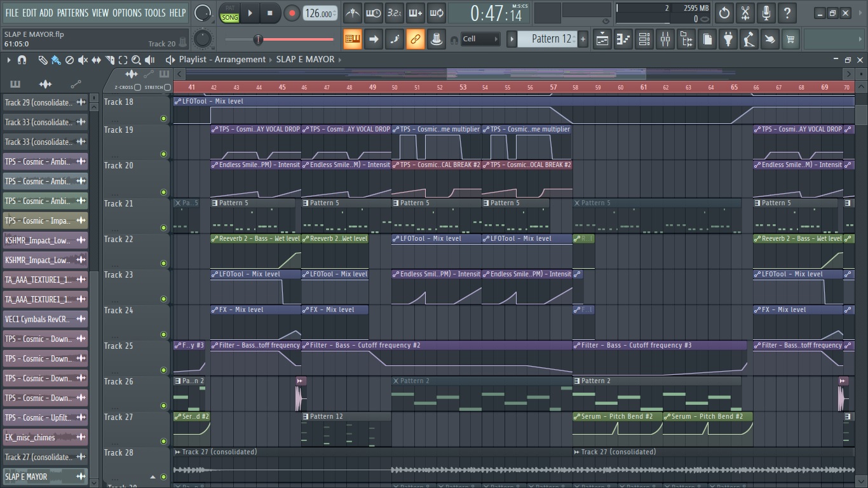The width and height of the screenshot is (868, 488).
Task: Open the help question mark icon
Action: coord(787,13)
